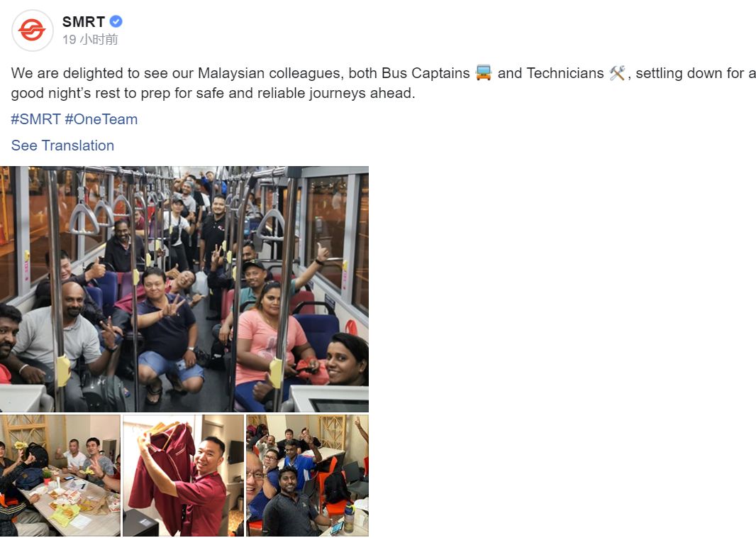Screen dimensions: 756x538
Task: Open the SMRT page profile logo
Action: (x=33, y=31)
